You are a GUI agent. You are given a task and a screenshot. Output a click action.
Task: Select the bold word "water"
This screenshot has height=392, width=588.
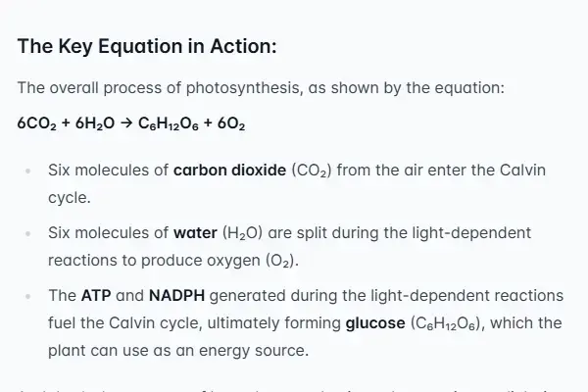coord(194,233)
